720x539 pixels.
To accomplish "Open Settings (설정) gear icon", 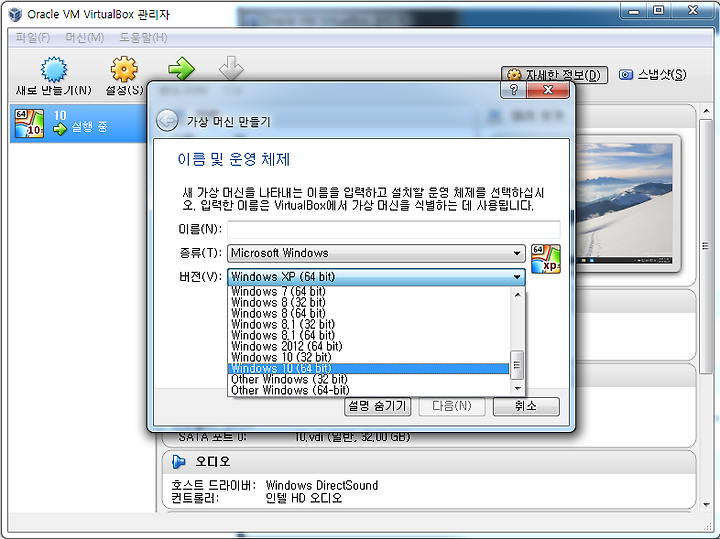I will point(124,69).
